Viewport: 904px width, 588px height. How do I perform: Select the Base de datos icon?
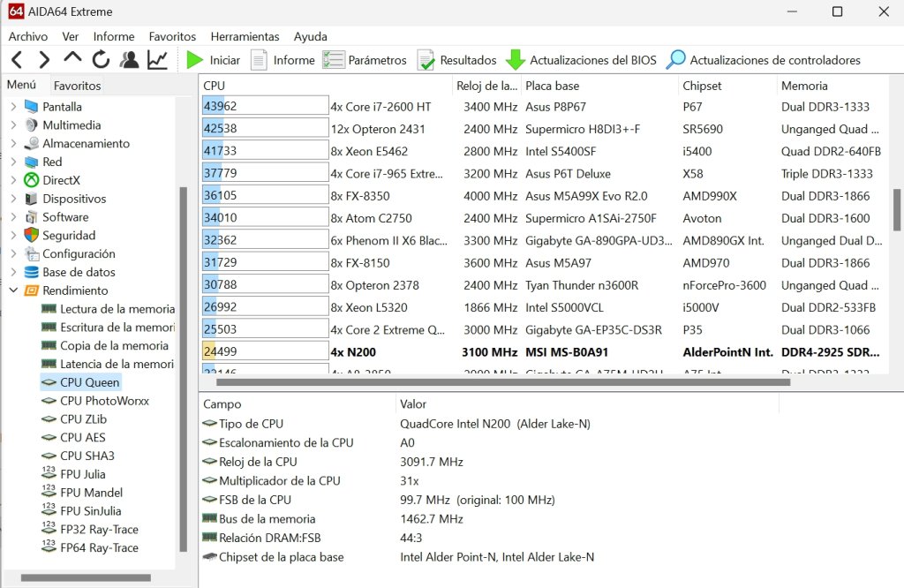tap(31, 272)
